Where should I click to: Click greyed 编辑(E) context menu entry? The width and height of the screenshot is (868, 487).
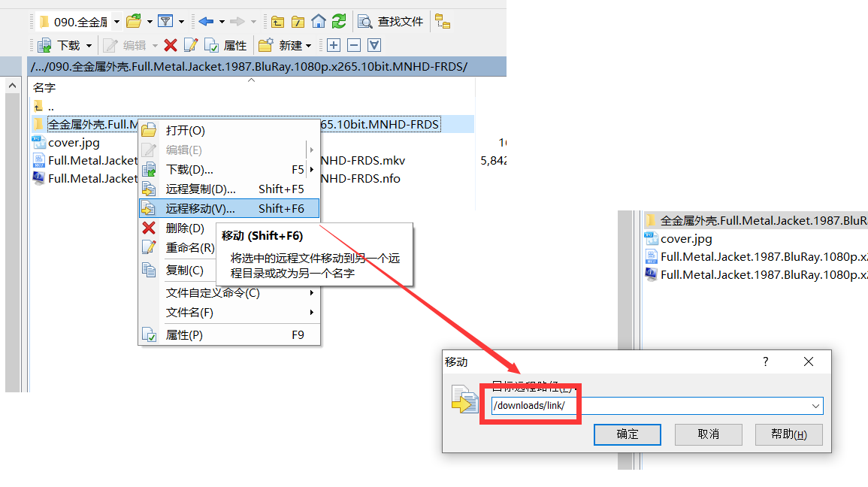(x=229, y=150)
